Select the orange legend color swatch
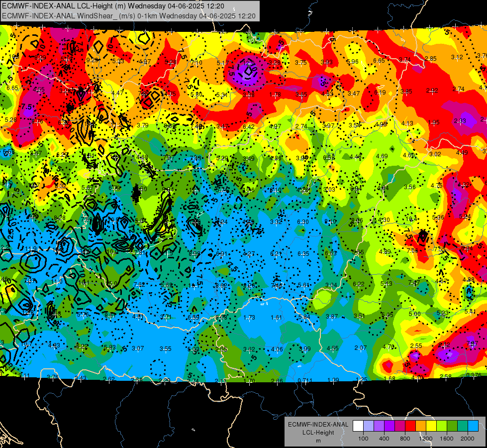487x448 pixels. click(x=421, y=426)
